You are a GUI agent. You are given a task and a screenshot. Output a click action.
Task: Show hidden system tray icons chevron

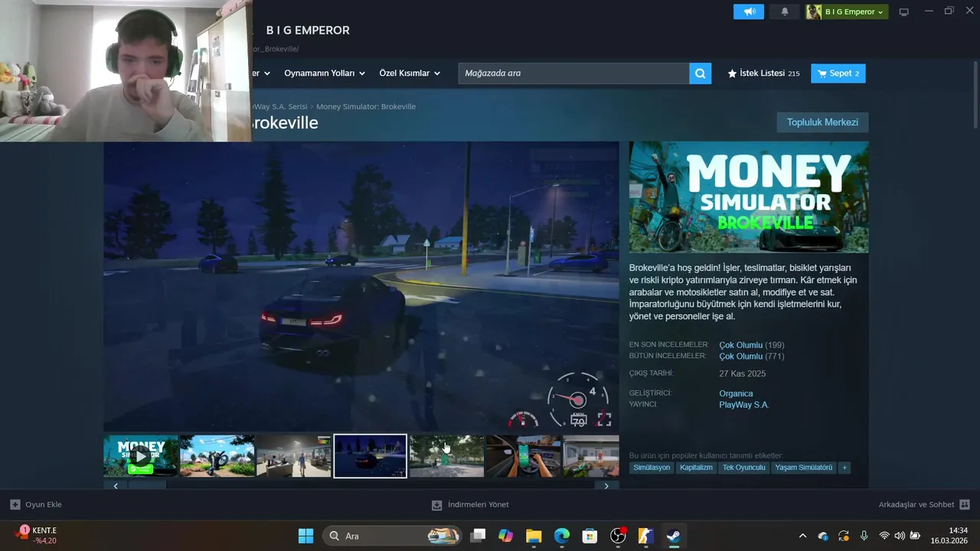pos(802,536)
